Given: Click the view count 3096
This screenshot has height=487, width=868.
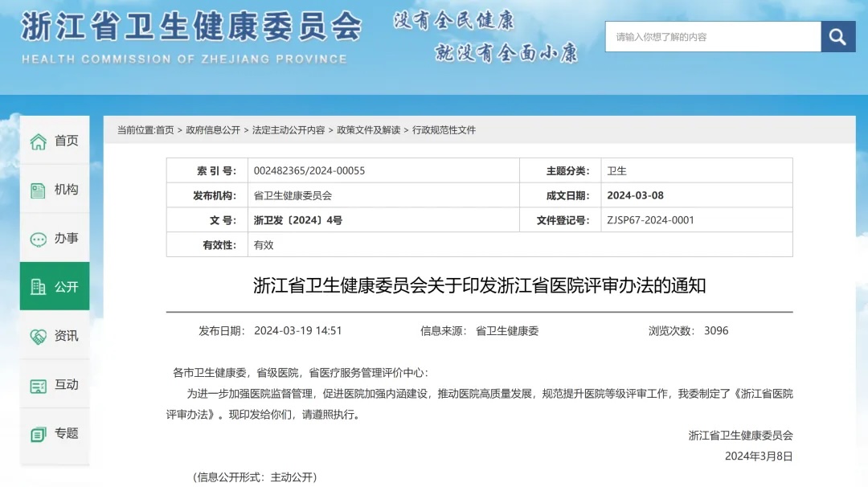Looking at the screenshot, I should (x=716, y=331).
